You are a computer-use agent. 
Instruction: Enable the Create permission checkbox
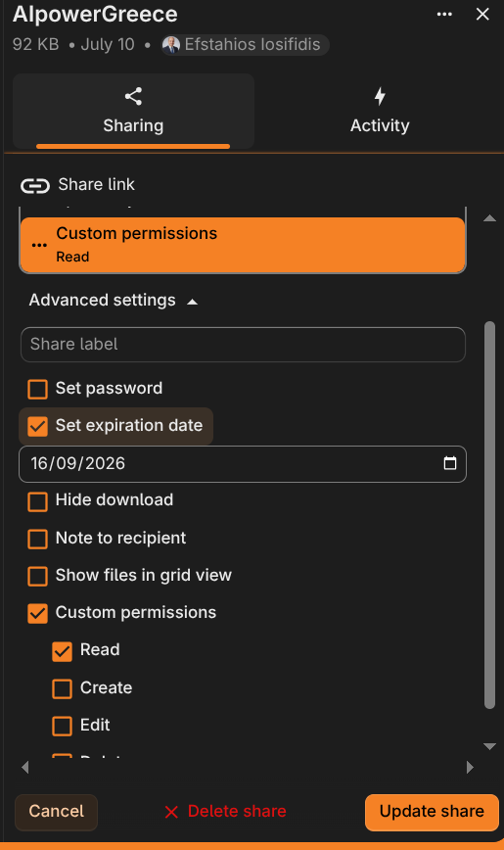coord(62,688)
